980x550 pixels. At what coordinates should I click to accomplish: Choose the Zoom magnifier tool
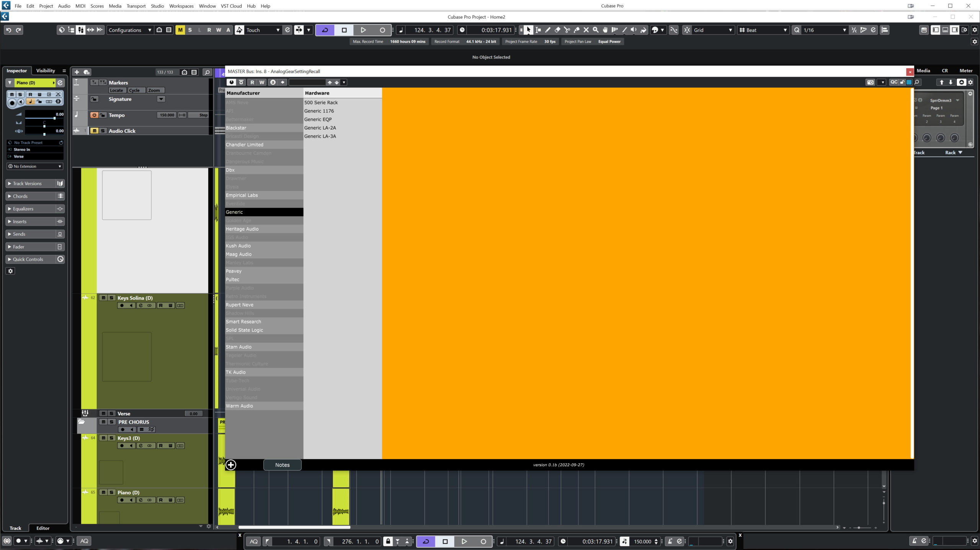click(596, 30)
